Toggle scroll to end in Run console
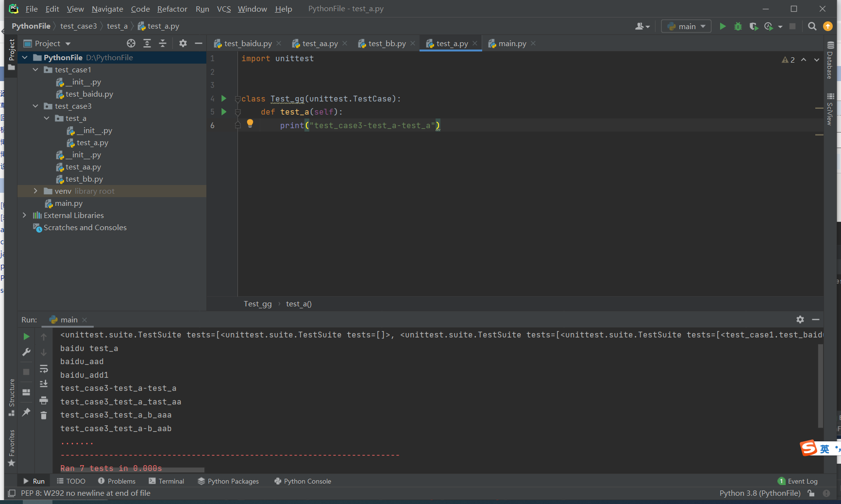841x504 pixels. (x=44, y=384)
